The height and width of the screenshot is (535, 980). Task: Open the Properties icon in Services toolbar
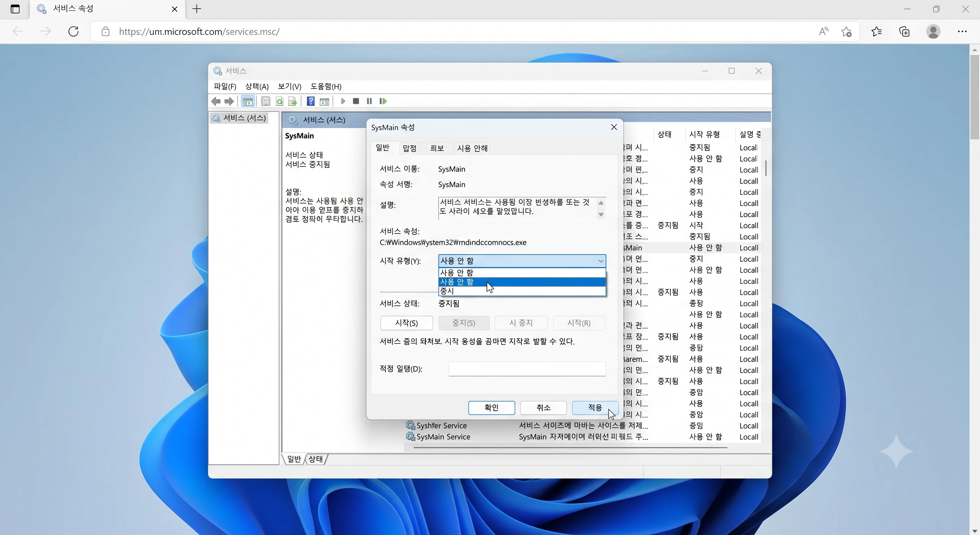point(266,101)
